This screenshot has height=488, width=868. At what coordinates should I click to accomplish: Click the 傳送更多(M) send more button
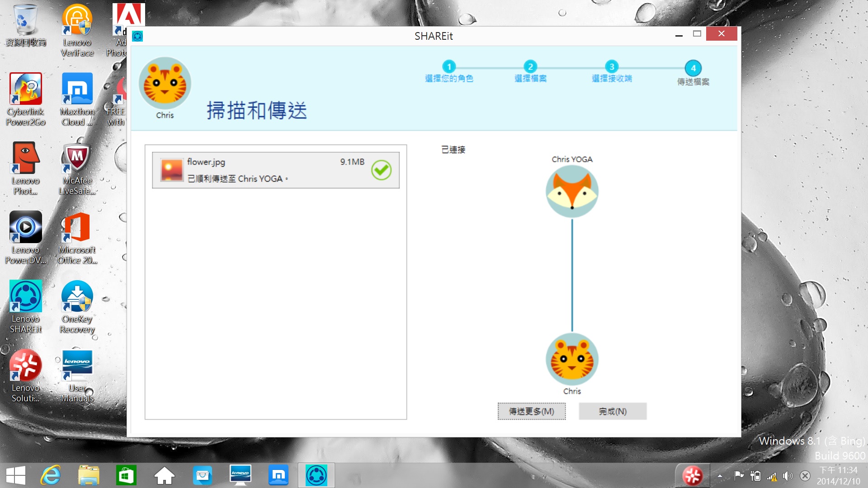coord(532,411)
